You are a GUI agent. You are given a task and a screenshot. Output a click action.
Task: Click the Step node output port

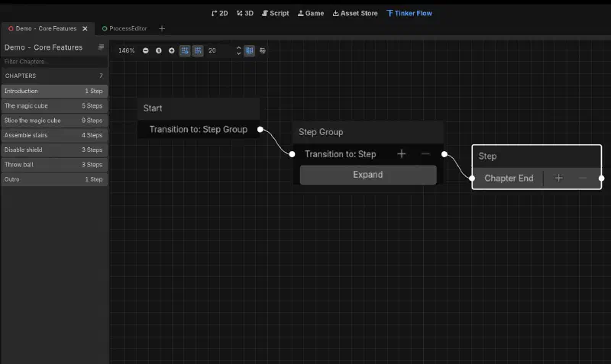(601, 179)
